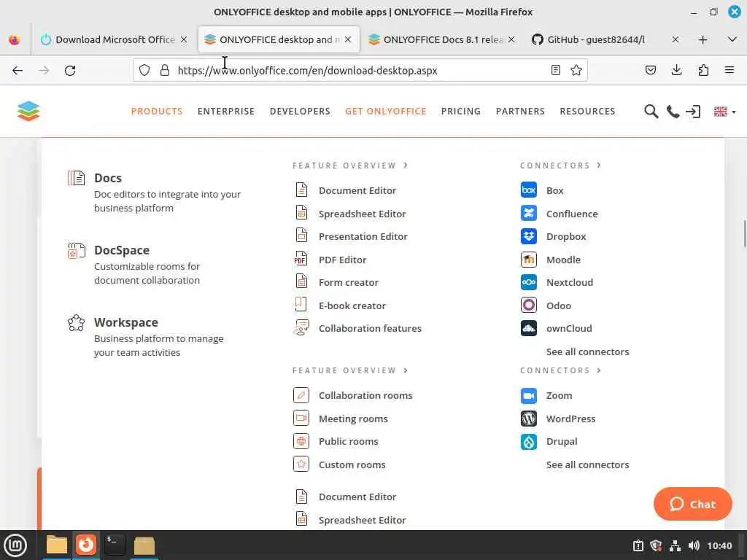Open Firefox extensions icon
The image size is (747, 560).
(703, 71)
